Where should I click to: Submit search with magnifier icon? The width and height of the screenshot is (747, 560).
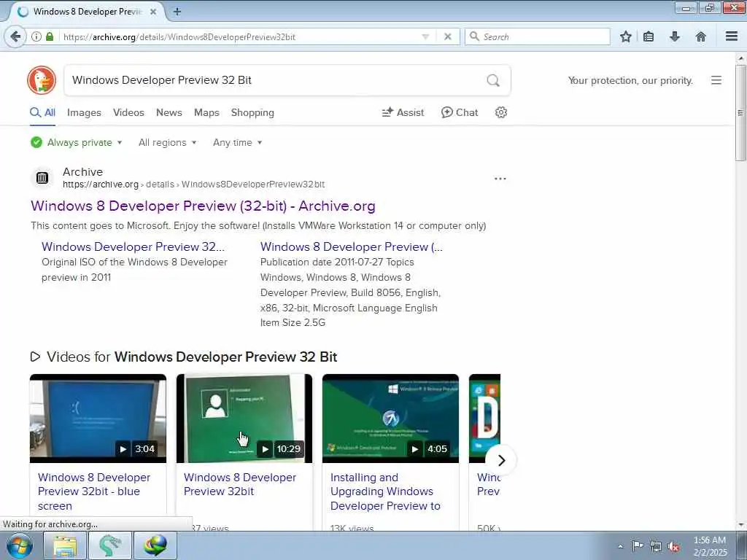tap(493, 80)
